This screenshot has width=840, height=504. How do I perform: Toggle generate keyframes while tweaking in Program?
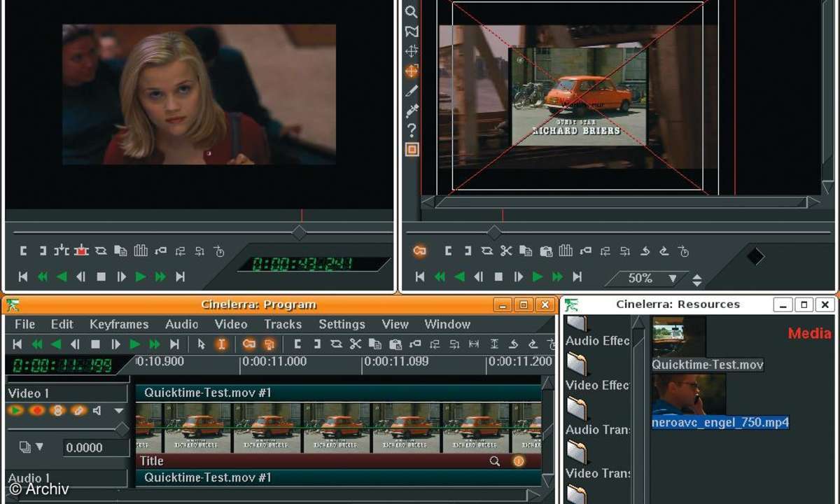point(248,344)
